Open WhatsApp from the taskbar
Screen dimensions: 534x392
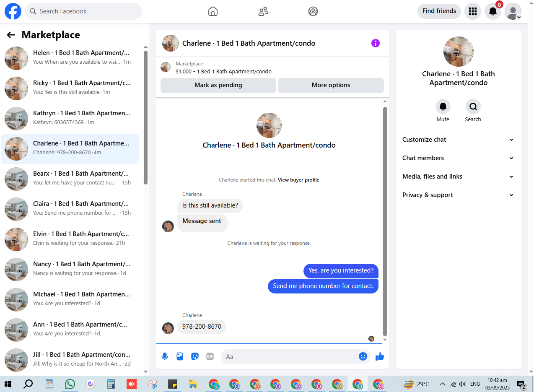coord(70,384)
